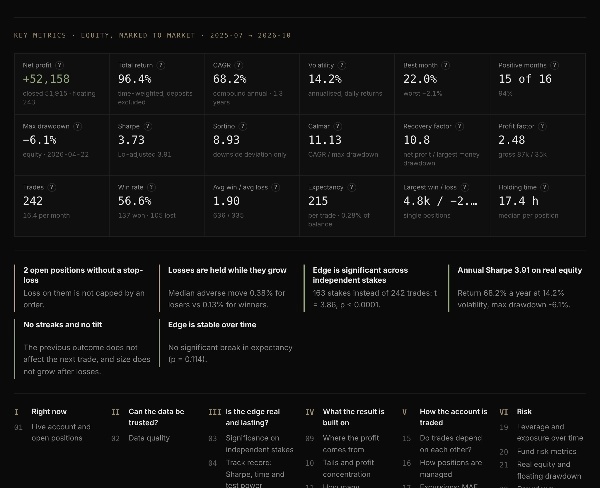This screenshot has width=600, height=488.
Task: Click the 68.2% CAGR value
Action: [x=229, y=79]
